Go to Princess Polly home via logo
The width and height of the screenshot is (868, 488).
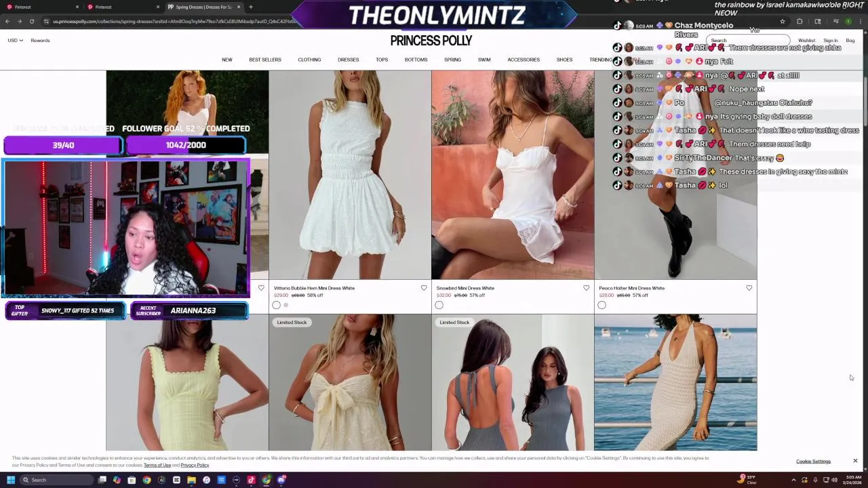(x=431, y=41)
